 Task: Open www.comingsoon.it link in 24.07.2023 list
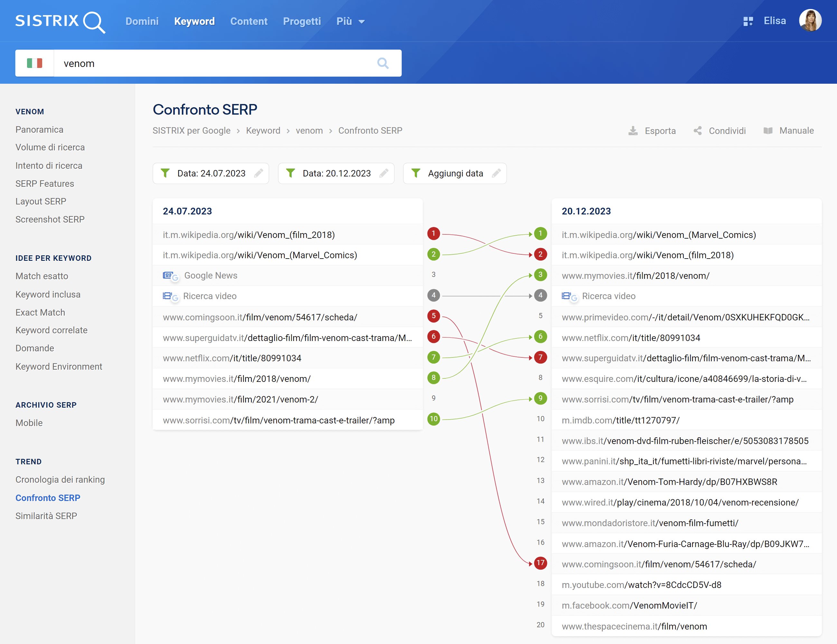[x=260, y=317]
